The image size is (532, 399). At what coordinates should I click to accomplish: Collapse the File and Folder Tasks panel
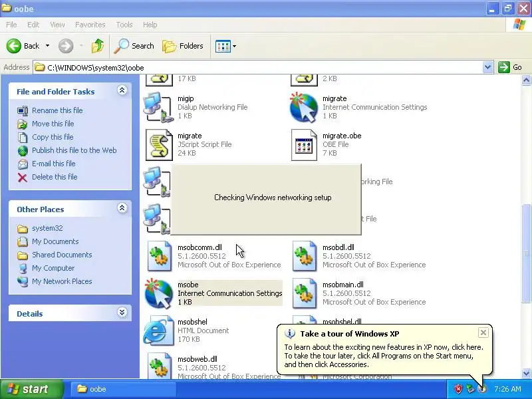(122, 90)
